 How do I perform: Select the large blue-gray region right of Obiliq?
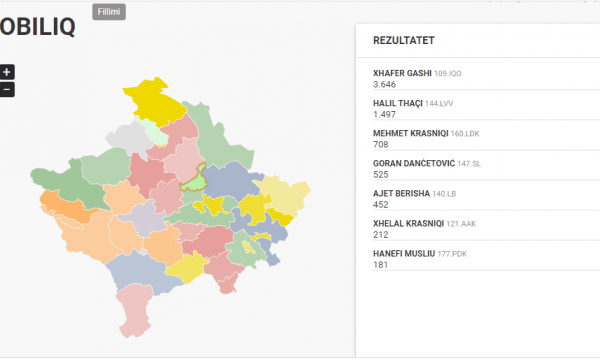coord(232,182)
